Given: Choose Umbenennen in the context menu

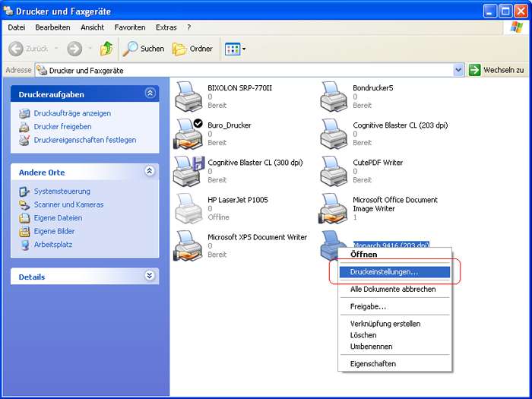Looking at the screenshot, I should pos(395,347).
